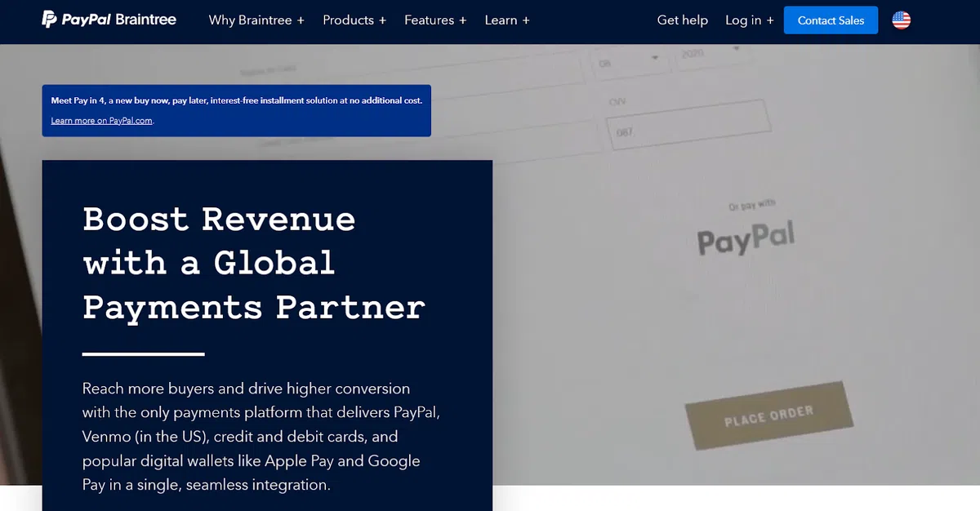
Task: Go to Get help
Action: pos(682,20)
